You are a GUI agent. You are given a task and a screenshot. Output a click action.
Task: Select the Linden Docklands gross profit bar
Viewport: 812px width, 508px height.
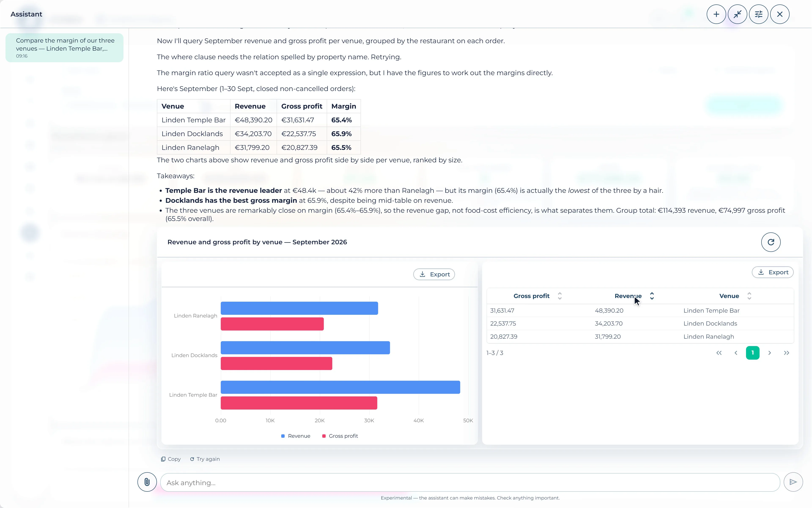277,363
